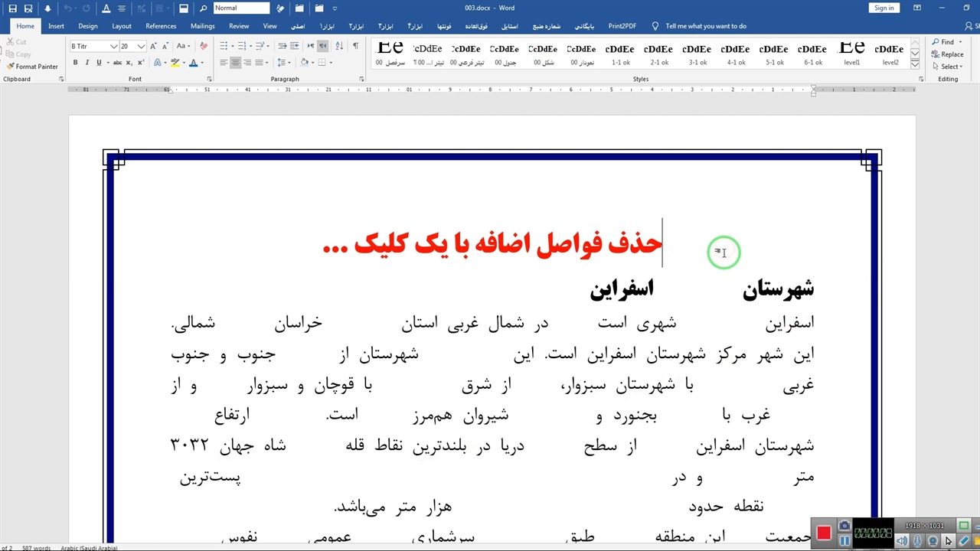
Task: Open the font color picker dropdown arrow
Action: click(202, 63)
